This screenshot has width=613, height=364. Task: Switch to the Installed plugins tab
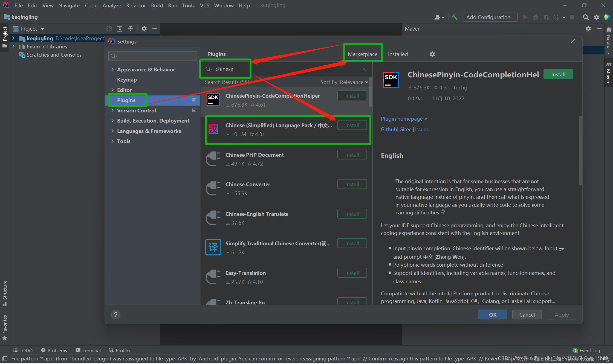[398, 54]
